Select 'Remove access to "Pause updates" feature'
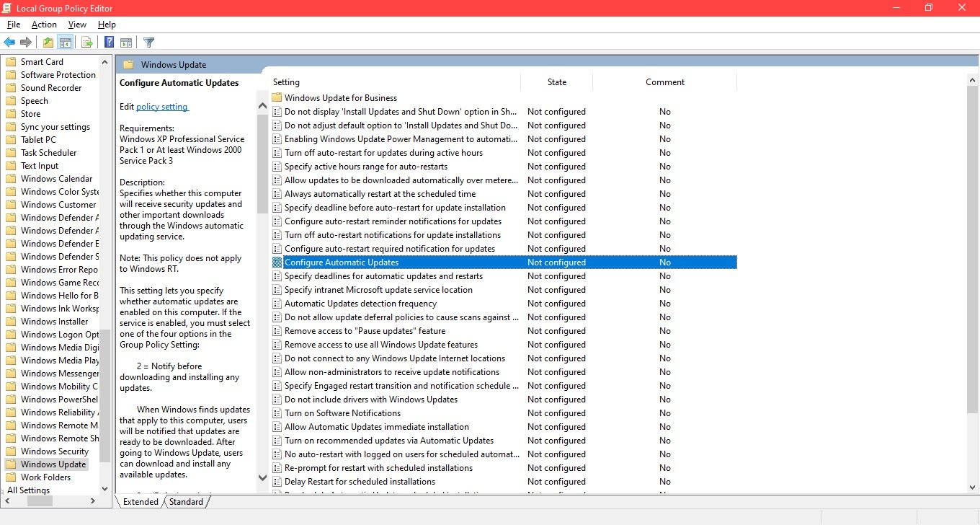980x525 pixels. coord(365,331)
